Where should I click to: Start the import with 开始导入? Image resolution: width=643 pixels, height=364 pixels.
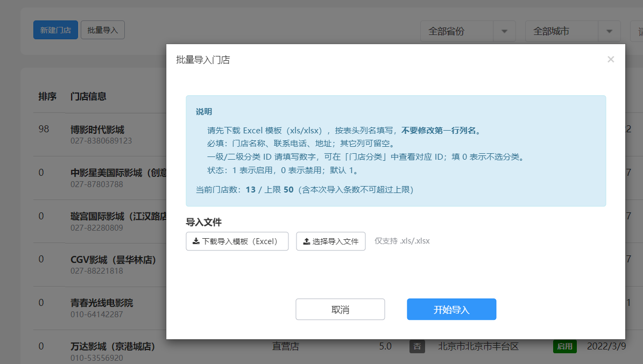coord(451,309)
